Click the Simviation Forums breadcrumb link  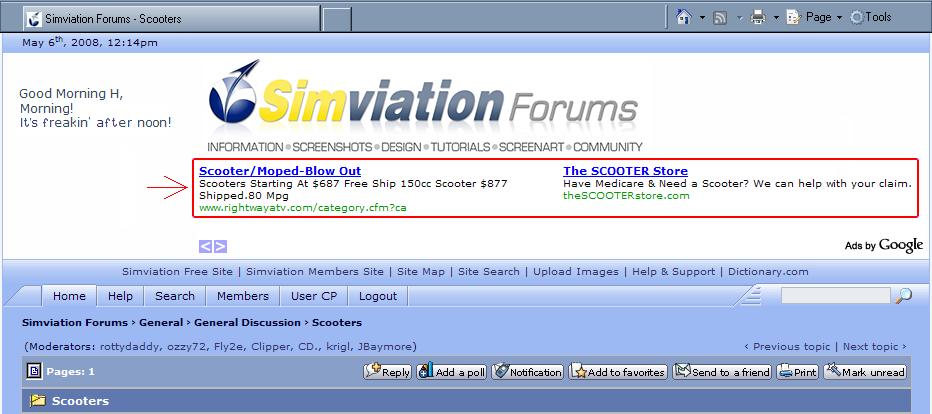[x=75, y=323]
